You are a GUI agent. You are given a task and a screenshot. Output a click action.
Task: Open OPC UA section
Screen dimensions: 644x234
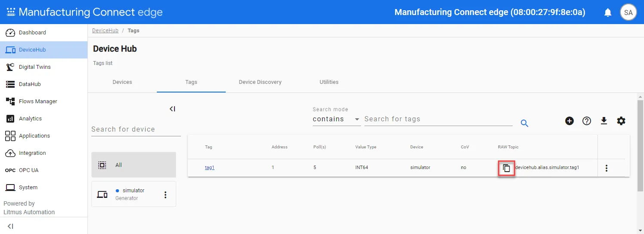click(44, 170)
